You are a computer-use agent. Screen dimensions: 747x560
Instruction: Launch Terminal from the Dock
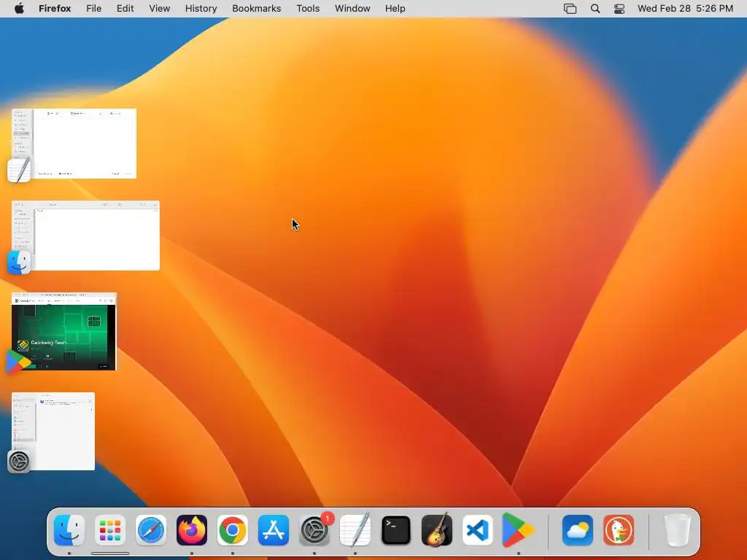point(396,530)
